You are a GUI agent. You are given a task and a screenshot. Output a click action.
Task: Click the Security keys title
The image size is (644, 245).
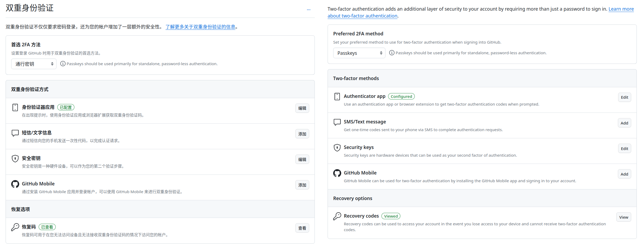(359, 147)
